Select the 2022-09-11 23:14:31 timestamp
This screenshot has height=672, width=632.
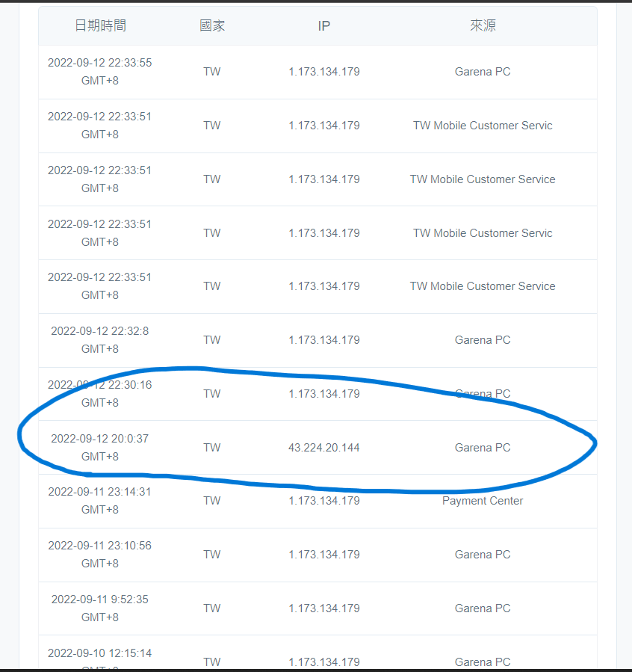click(x=99, y=492)
